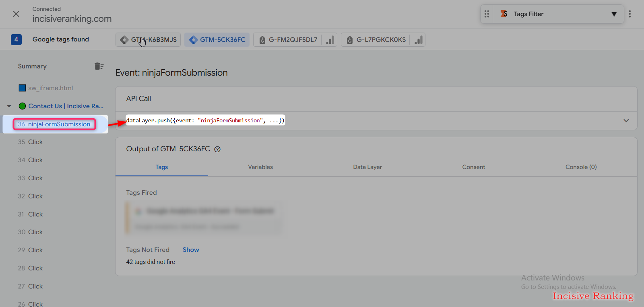Switch to the Data Layer tab
The height and width of the screenshot is (307, 644).
pyautogui.click(x=367, y=167)
